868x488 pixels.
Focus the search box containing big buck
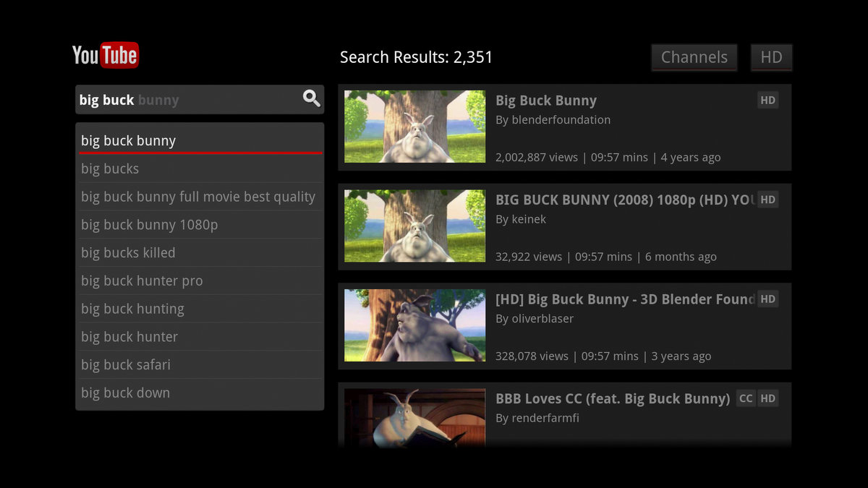click(x=200, y=100)
